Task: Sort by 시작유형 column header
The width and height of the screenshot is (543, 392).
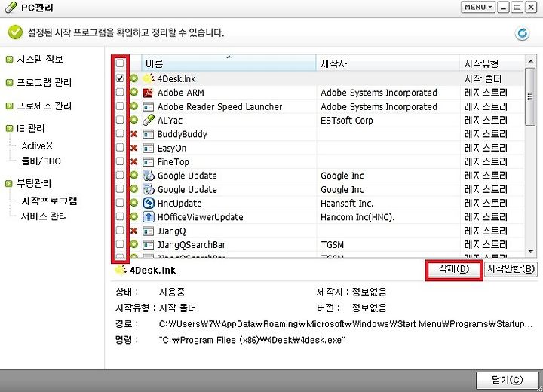Action: [x=492, y=63]
